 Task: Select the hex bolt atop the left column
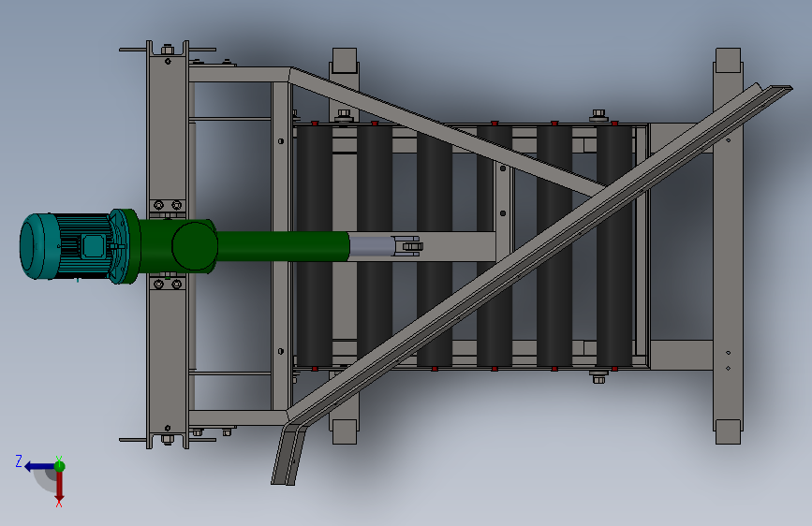click(168, 51)
